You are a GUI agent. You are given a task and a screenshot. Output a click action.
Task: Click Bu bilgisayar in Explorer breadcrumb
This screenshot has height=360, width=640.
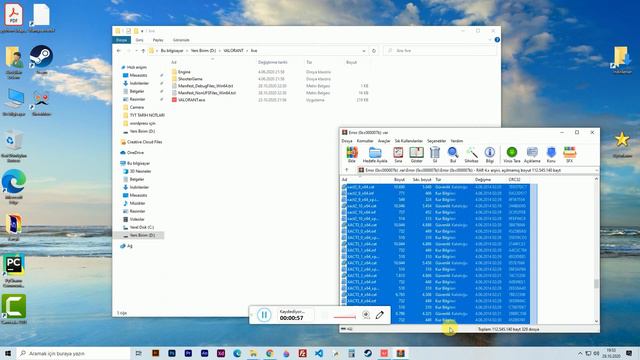172,51
